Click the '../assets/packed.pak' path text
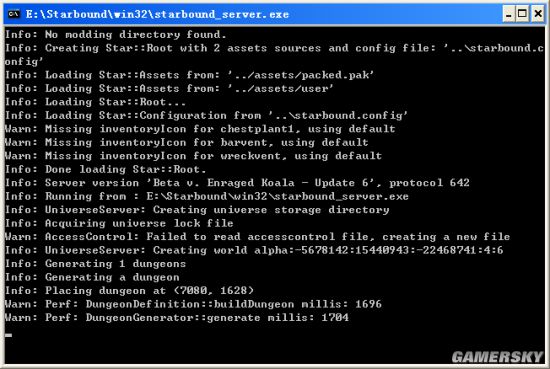Image resolution: width=550 pixels, height=369 pixels. (x=301, y=75)
